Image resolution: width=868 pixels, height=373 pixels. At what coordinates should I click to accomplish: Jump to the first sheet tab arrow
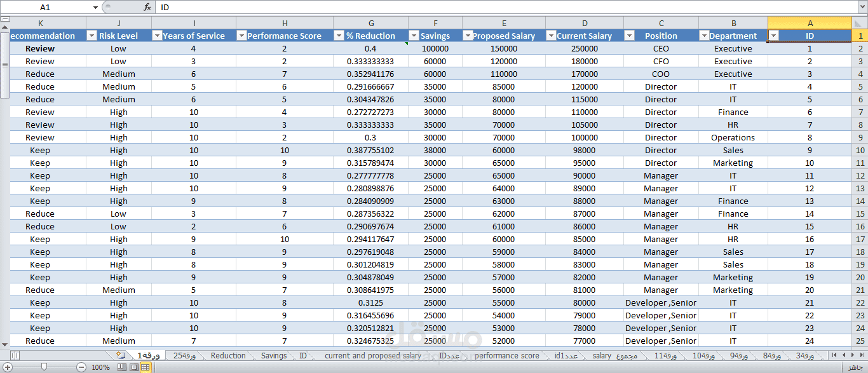(x=862, y=355)
